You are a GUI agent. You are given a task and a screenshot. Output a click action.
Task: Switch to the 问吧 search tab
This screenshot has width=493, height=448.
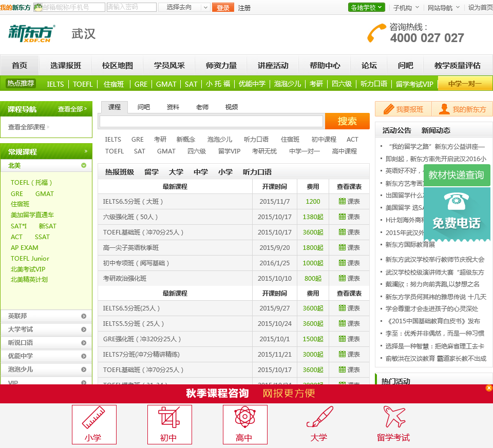click(x=143, y=107)
